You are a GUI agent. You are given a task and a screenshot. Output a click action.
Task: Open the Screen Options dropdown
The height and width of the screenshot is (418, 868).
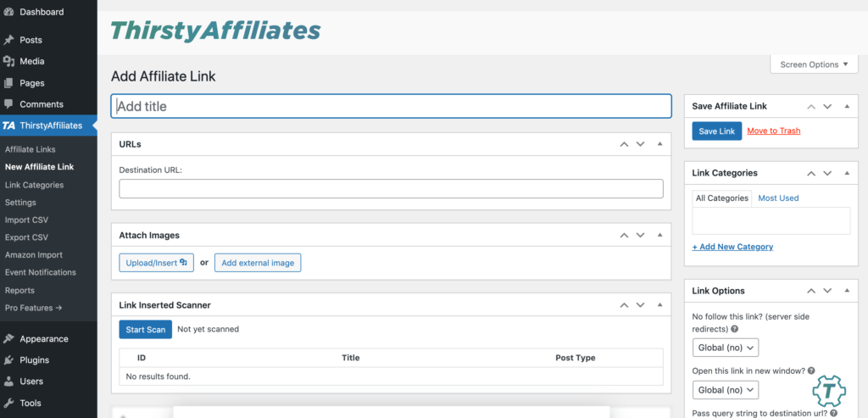[x=815, y=64]
